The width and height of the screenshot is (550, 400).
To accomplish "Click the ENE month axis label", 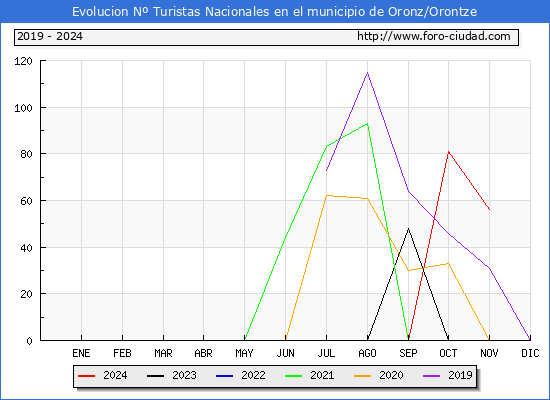I will [x=81, y=353].
